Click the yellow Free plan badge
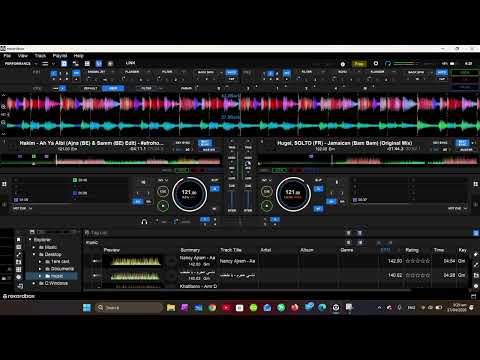The width and height of the screenshot is (480, 360). 359,64
